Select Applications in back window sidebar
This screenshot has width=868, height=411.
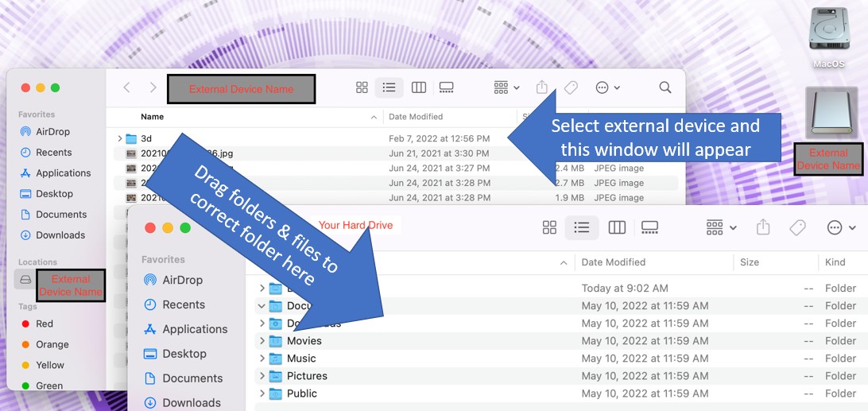click(64, 173)
